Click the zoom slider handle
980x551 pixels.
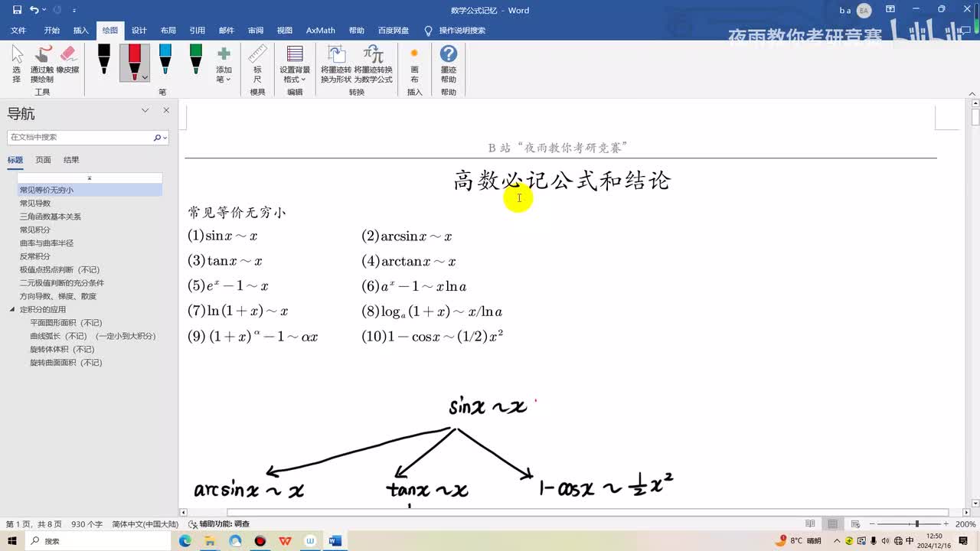tap(917, 524)
